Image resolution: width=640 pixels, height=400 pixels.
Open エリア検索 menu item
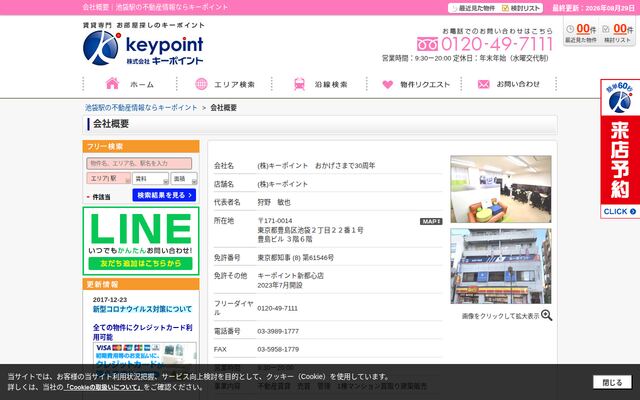click(x=234, y=84)
